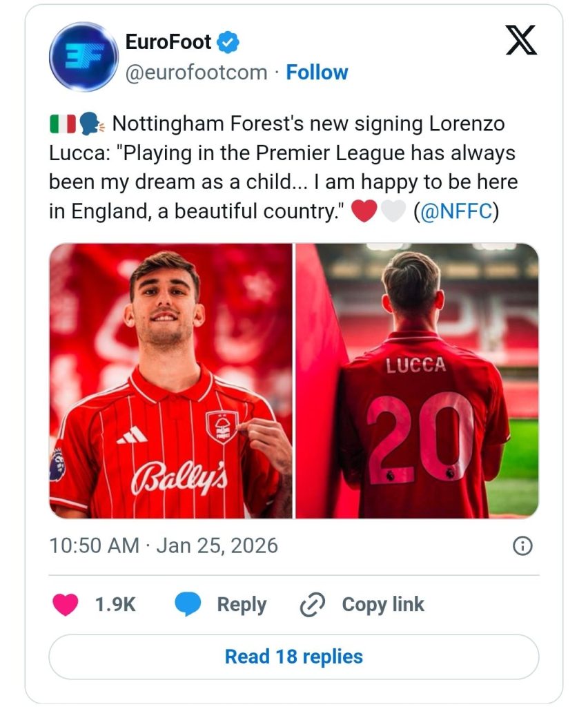Click the @eurofootcom handle
This screenshot has width=588, height=707.
195,72
